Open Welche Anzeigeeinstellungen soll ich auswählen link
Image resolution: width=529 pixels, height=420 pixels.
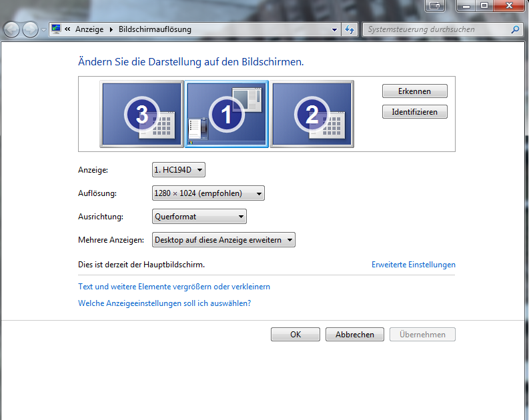tap(164, 303)
